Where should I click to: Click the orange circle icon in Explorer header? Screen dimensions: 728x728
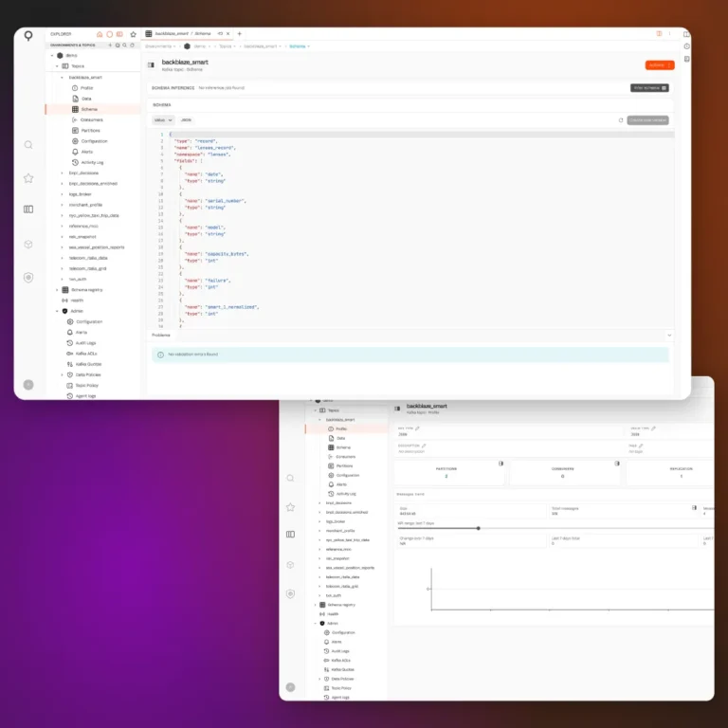click(110, 34)
